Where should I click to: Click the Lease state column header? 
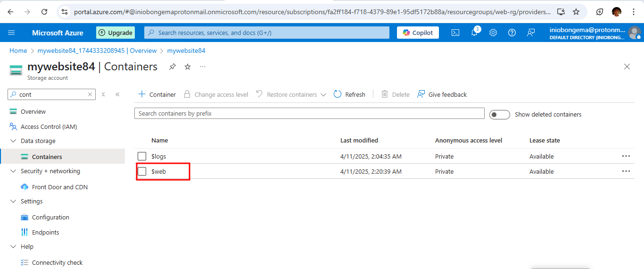545,140
